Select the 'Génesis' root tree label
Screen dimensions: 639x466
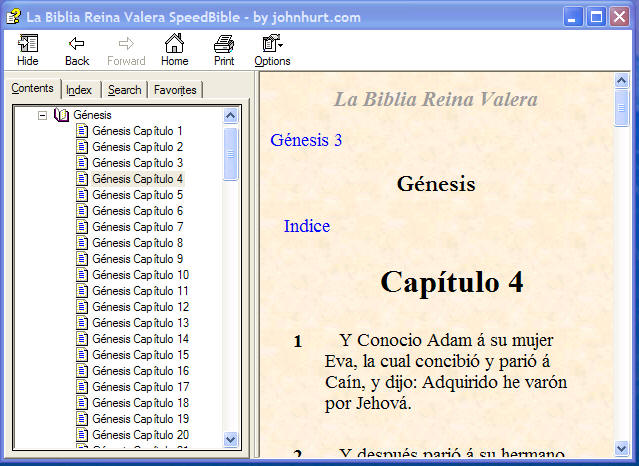(x=93, y=115)
